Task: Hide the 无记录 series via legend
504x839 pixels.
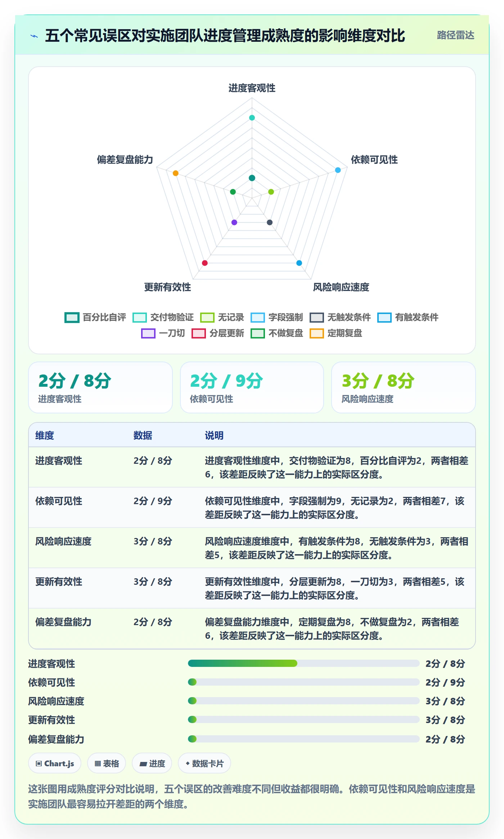Action: pyautogui.click(x=222, y=317)
